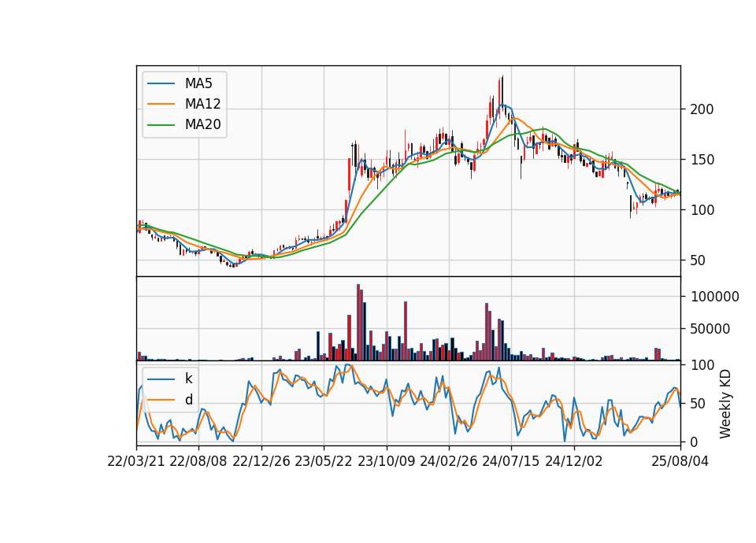Click the 150 price axis tick label
This screenshot has height=543, width=756.
(x=702, y=160)
